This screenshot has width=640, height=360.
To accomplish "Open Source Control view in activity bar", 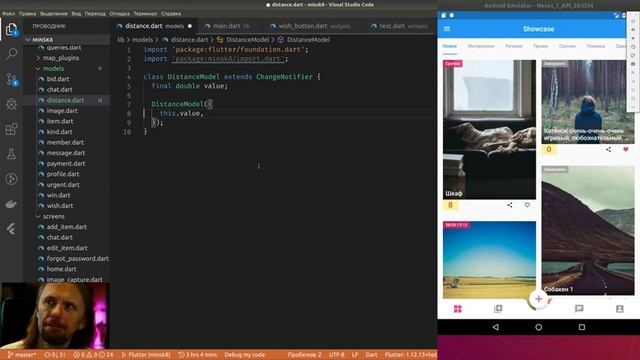I will coord(11,79).
